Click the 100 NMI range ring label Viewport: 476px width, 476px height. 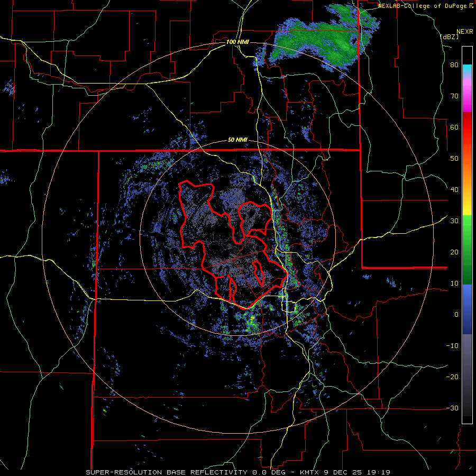click(237, 42)
